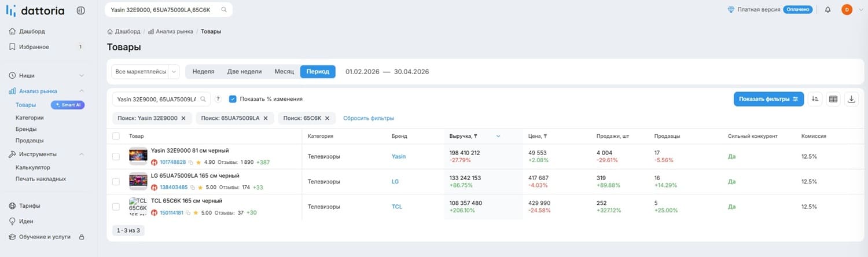The image size is (868, 257).
Task: Click the 'Сбросить фильтры' link
Action: tap(369, 118)
